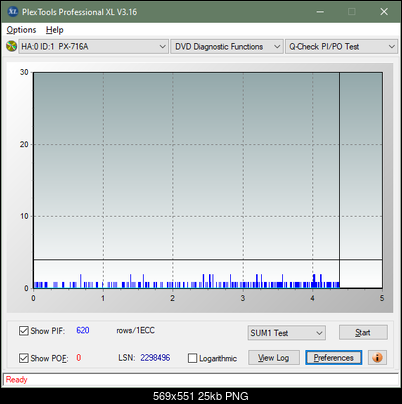
Task: Close the PlexTools Professional window
Action: click(384, 12)
